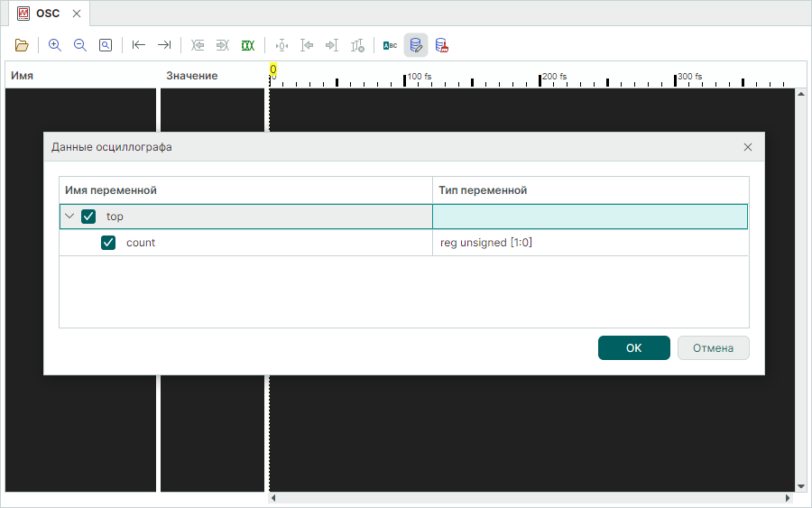Close the OSC tab
Screen dimensions: 812x508
point(77,14)
